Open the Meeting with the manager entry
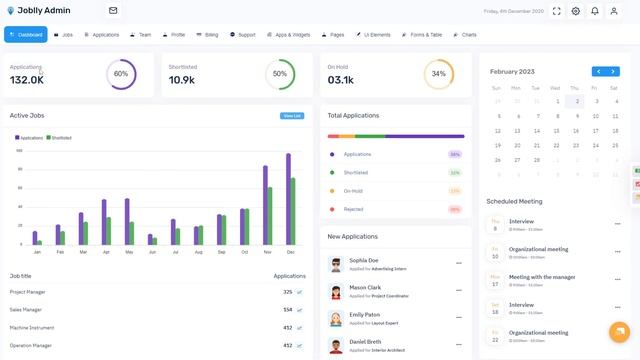Screen dimensions: 640x360 point(542,277)
